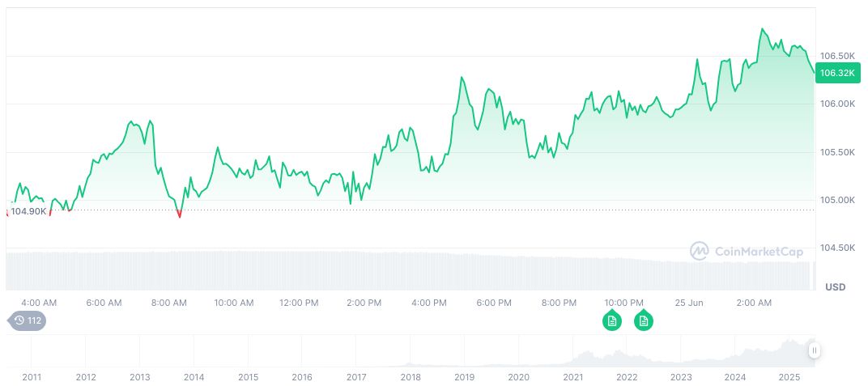Screen dimensions: 868x386
Task: Click the 104.90K opening price label
Action: [28, 211]
